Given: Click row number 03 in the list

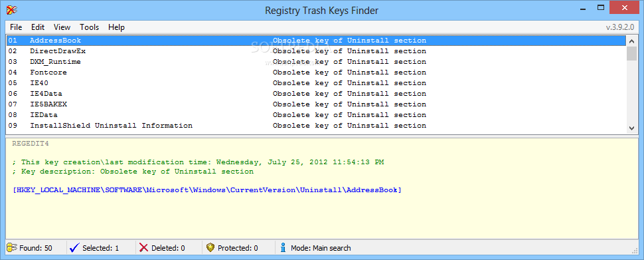Looking at the screenshot, I should click(x=13, y=62).
